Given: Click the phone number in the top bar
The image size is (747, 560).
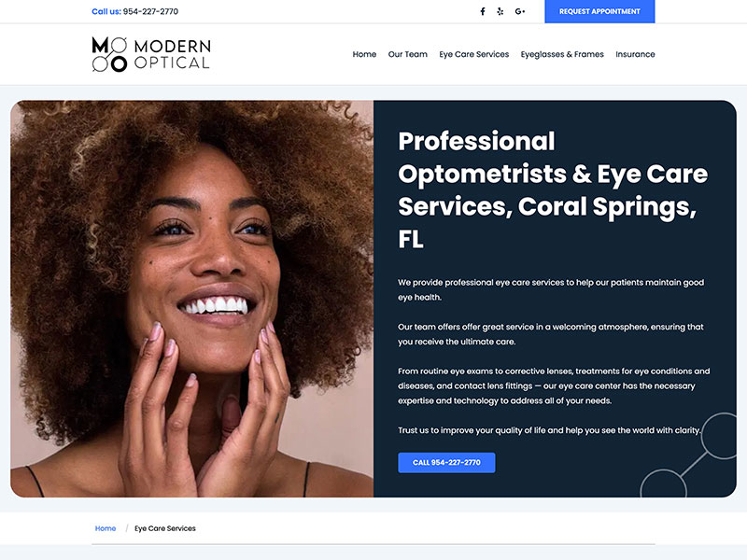Looking at the screenshot, I should pyautogui.click(x=150, y=12).
